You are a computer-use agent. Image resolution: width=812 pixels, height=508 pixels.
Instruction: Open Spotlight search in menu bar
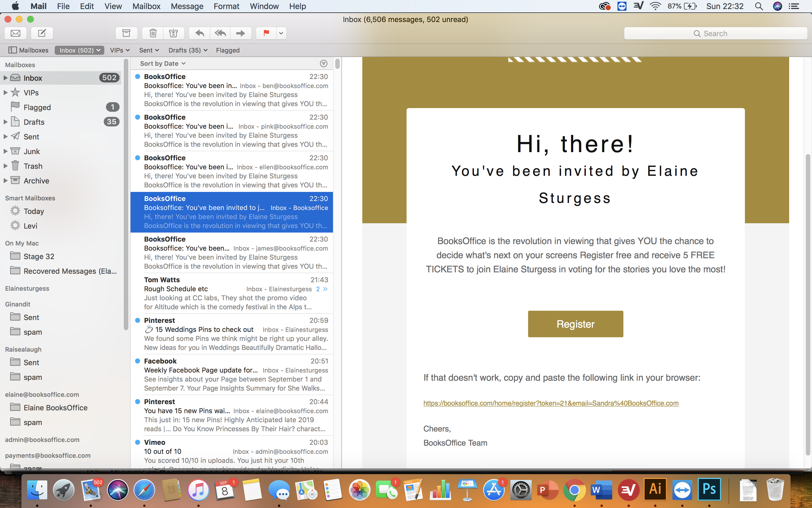click(759, 6)
